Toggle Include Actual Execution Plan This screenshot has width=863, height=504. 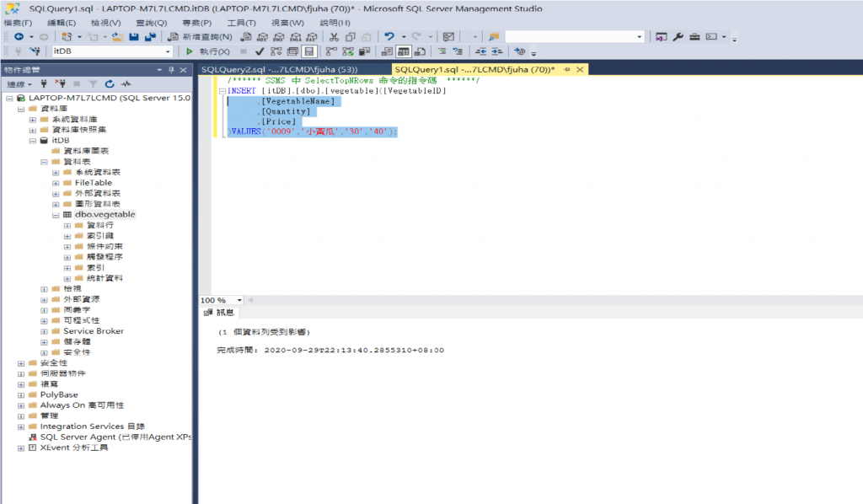(331, 51)
